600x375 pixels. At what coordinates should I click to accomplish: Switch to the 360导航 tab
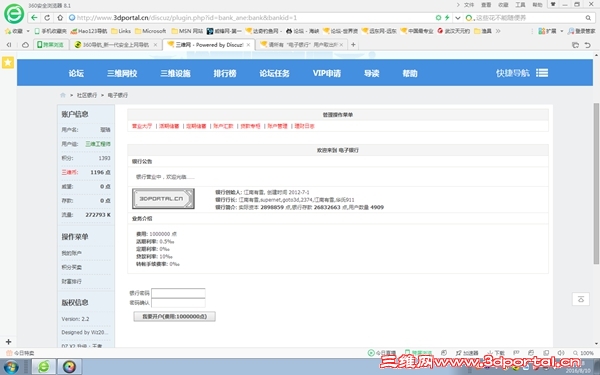point(116,45)
